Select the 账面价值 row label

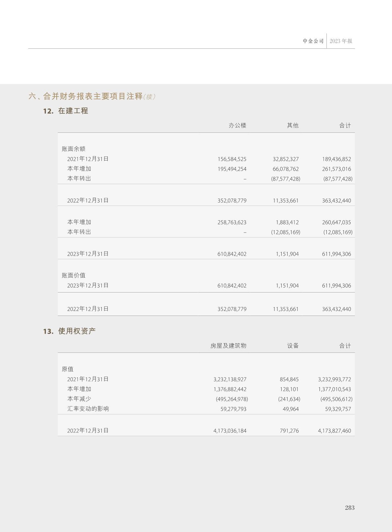tap(73, 275)
